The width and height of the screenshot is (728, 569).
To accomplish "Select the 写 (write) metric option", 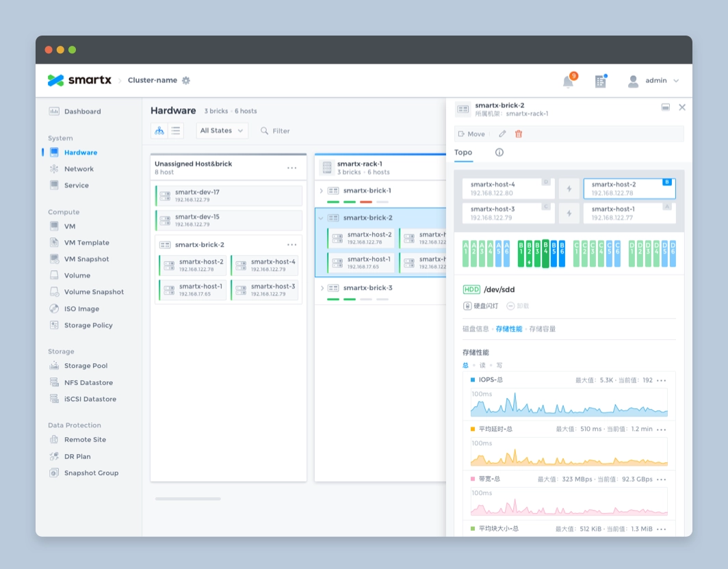I will pyautogui.click(x=499, y=365).
